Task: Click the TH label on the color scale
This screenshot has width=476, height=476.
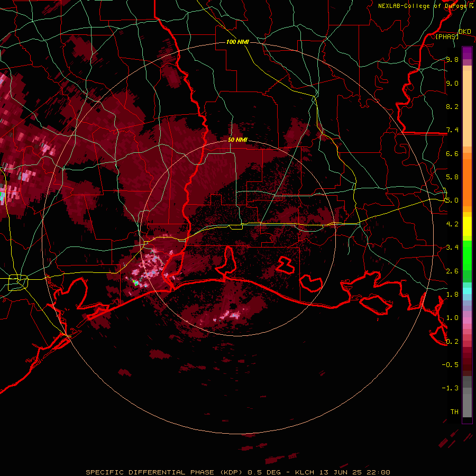Action: pyautogui.click(x=454, y=412)
